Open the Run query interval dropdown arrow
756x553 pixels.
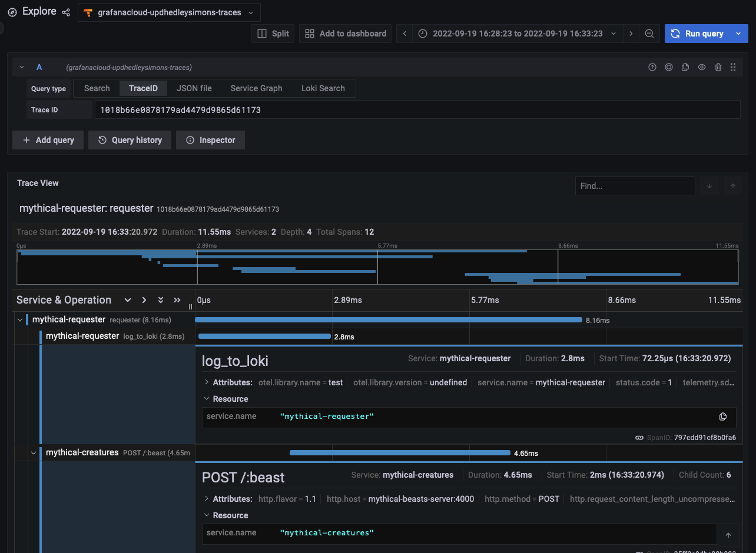(738, 34)
